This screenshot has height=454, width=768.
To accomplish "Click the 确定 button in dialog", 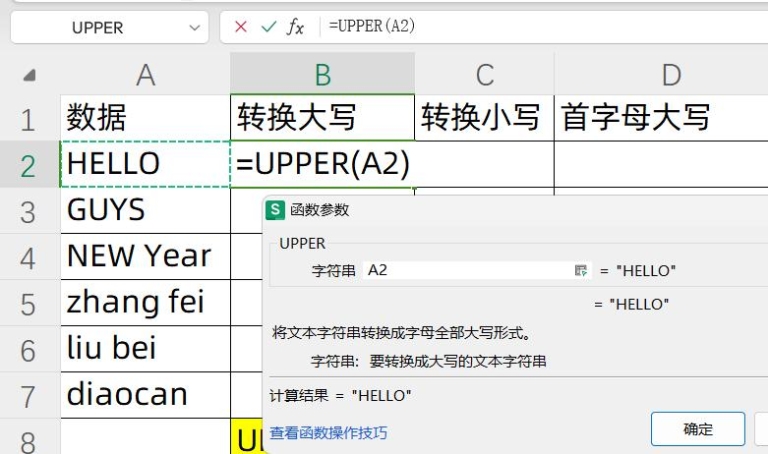I will pos(698,429).
